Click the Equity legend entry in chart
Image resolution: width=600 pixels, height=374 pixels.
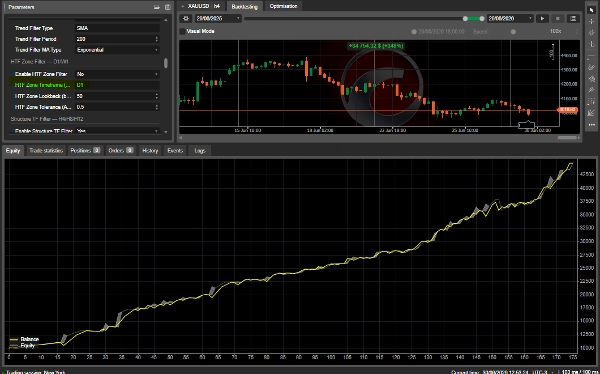(22, 346)
